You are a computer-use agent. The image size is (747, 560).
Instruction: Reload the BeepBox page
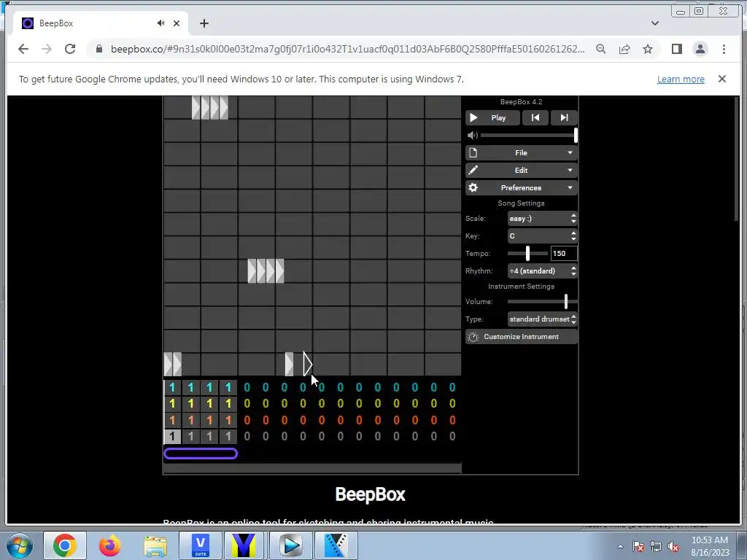(x=70, y=49)
